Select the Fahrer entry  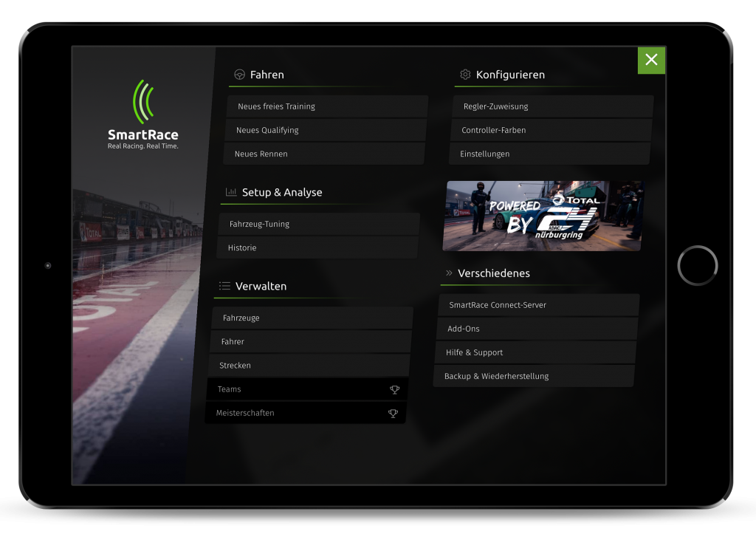(311, 342)
